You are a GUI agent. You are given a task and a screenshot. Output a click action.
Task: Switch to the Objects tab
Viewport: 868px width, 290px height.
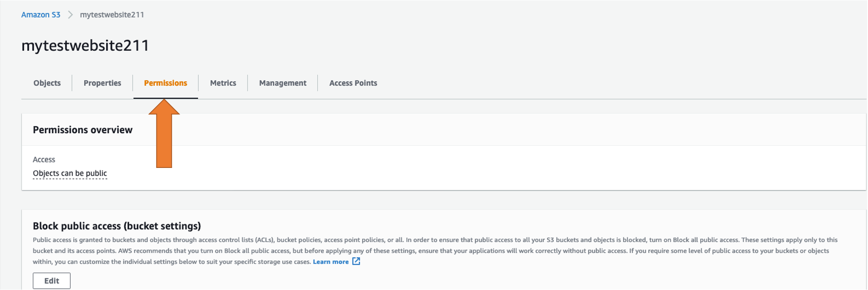(x=47, y=83)
